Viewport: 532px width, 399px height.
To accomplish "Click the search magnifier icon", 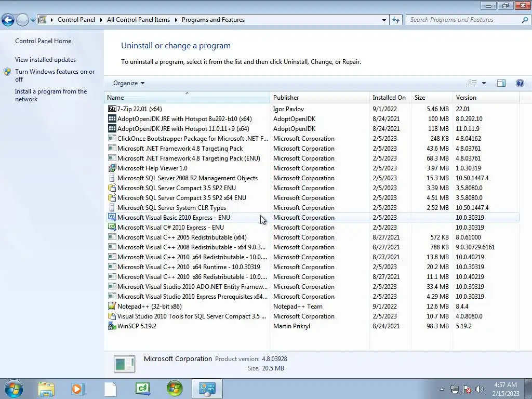I will point(525,20).
